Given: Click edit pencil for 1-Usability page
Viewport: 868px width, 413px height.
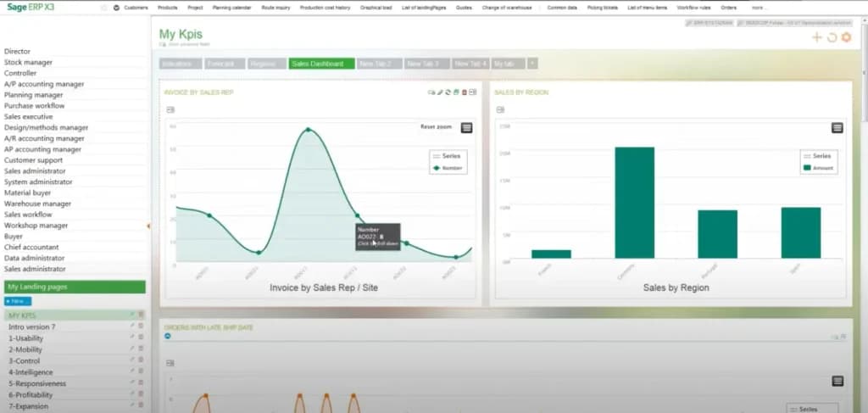Looking at the screenshot, I should pos(131,338).
